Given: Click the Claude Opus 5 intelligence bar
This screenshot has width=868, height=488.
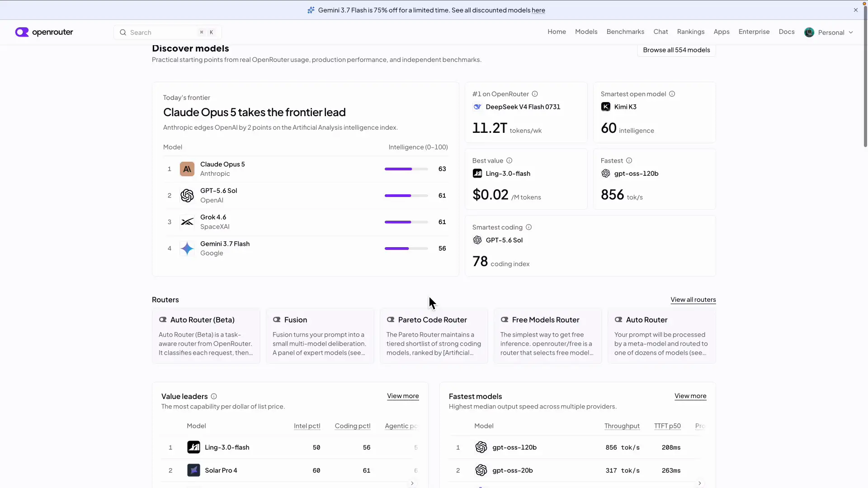Looking at the screenshot, I should click(x=406, y=169).
